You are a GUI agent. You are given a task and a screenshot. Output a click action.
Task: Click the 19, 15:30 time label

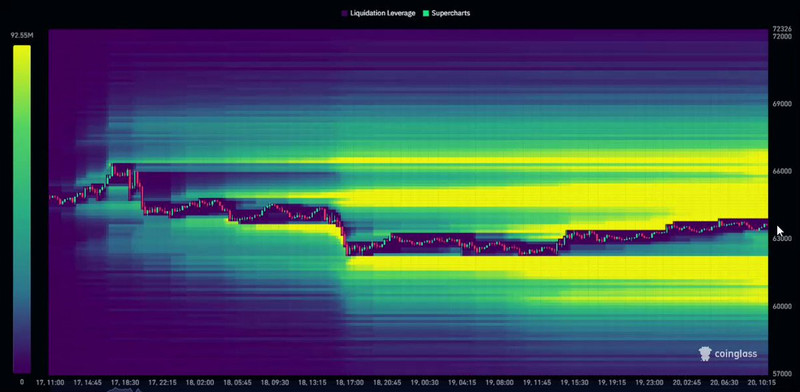(574, 382)
